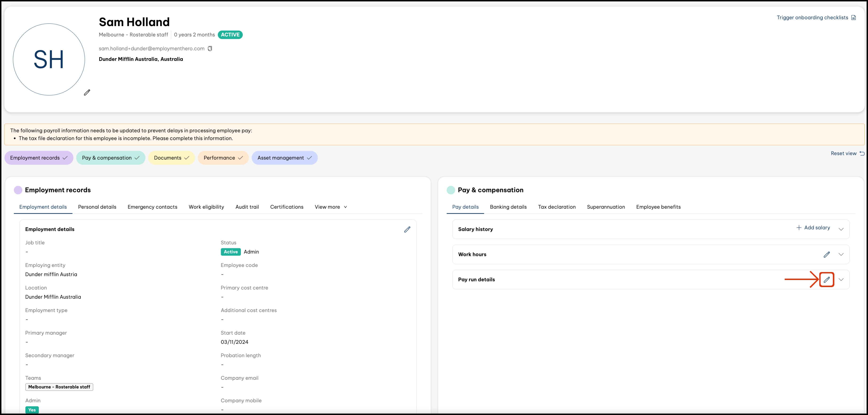The height and width of the screenshot is (415, 868).
Task: Edit Employment details with pencil icon
Action: point(407,229)
